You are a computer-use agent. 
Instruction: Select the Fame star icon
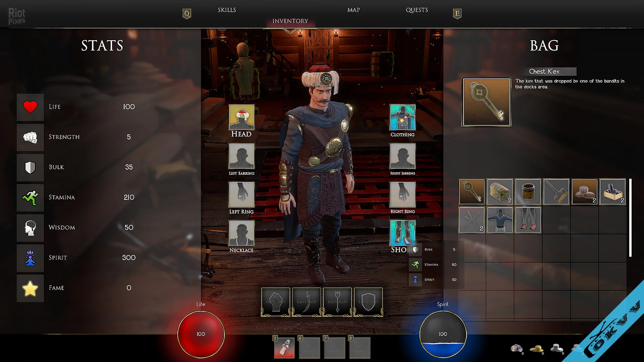pyautogui.click(x=30, y=288)
